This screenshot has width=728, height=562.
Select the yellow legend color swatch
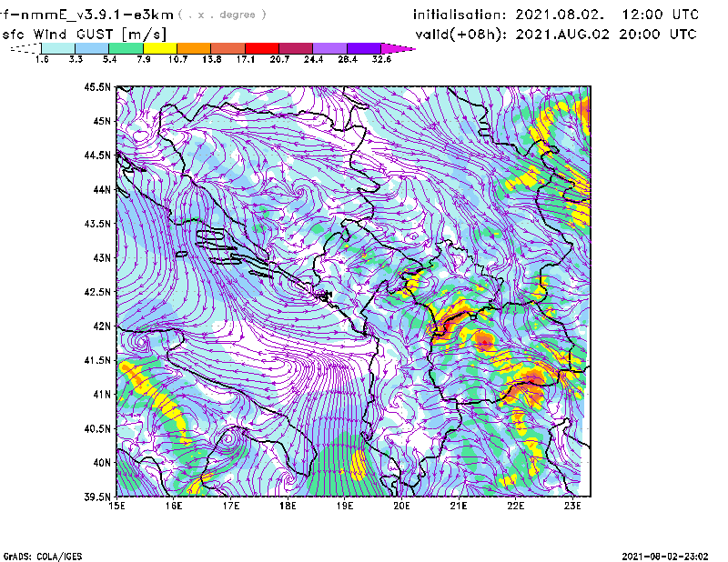tap(160, 48)
